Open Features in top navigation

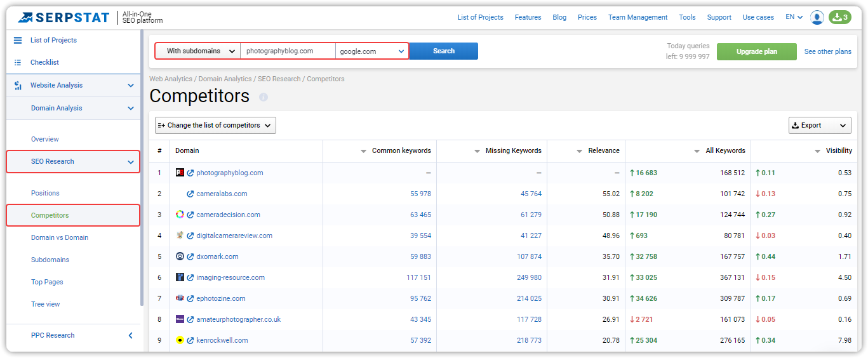click(x=528, y=17)
